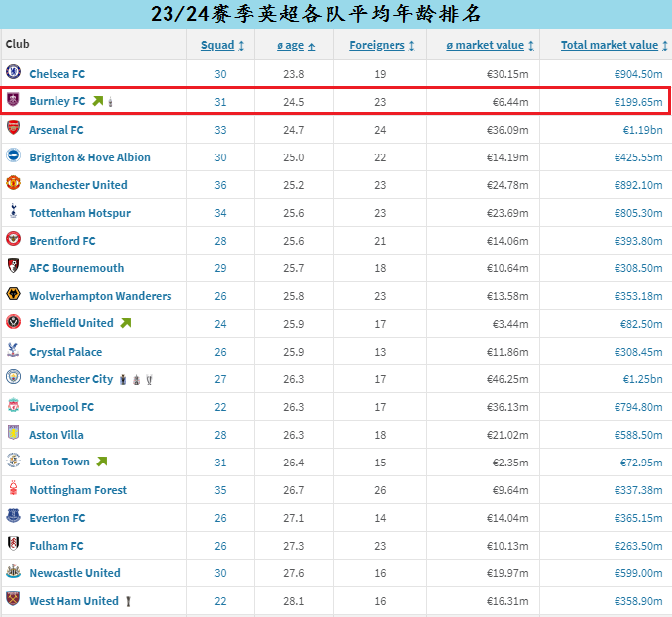Sort by Total market value header

coord(614,45)
